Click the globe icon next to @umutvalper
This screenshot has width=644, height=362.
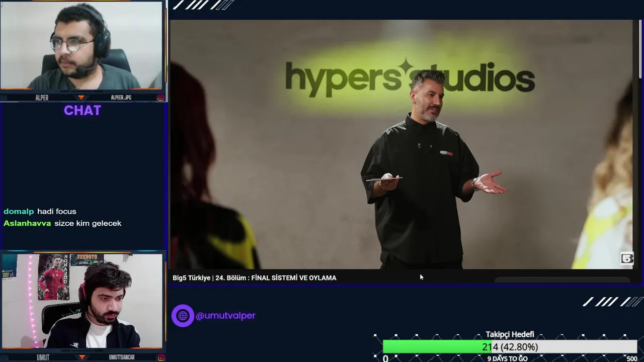183,316
